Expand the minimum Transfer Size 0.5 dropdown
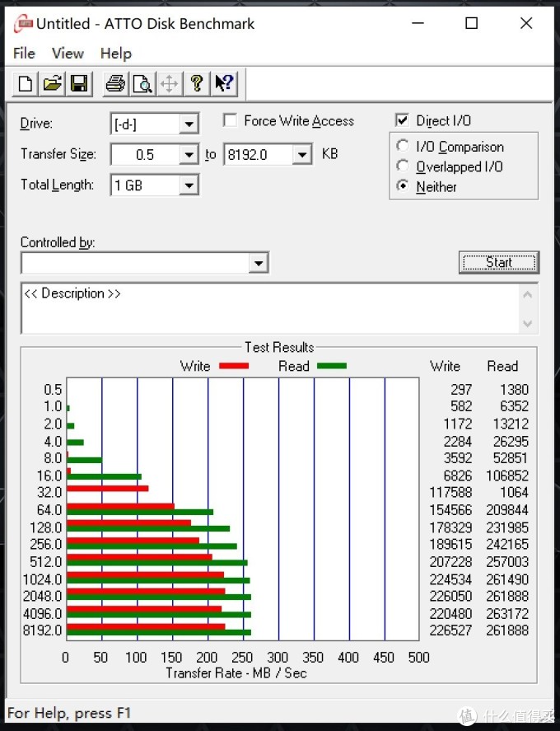 point(189,154)
